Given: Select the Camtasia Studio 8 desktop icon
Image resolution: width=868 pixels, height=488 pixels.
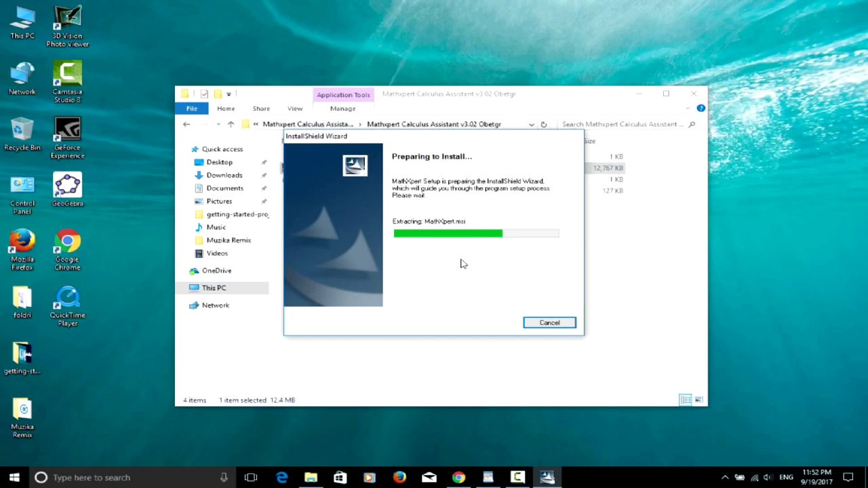Looking at the screenshot, I should [67, 82].
